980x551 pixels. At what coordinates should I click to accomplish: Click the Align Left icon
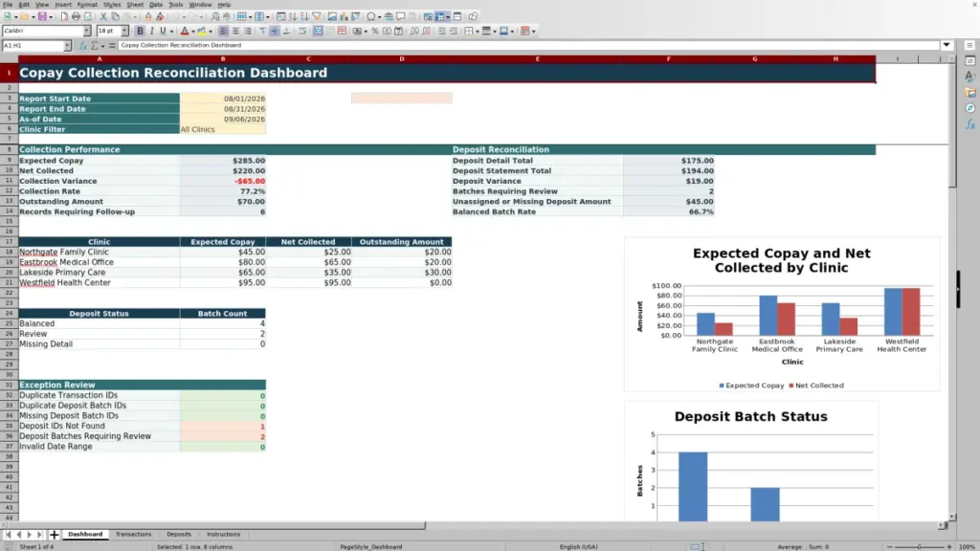tap(223, 31)
